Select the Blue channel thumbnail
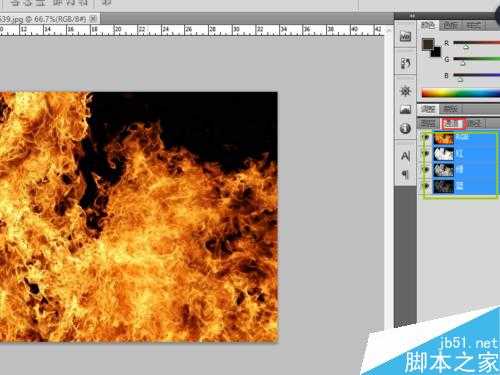 444,186
